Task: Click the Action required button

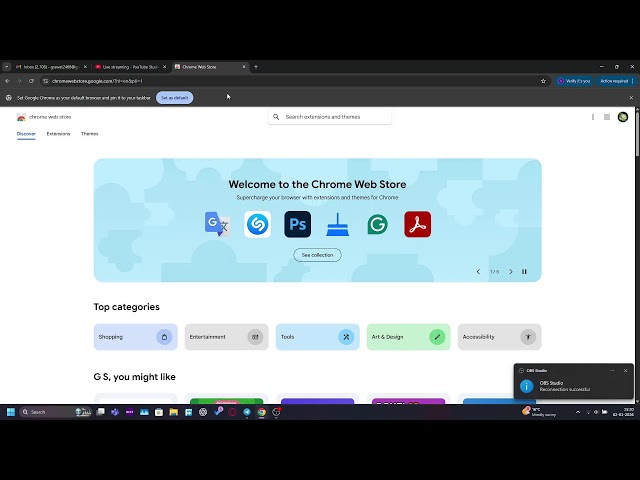Action: pos(616,81)
